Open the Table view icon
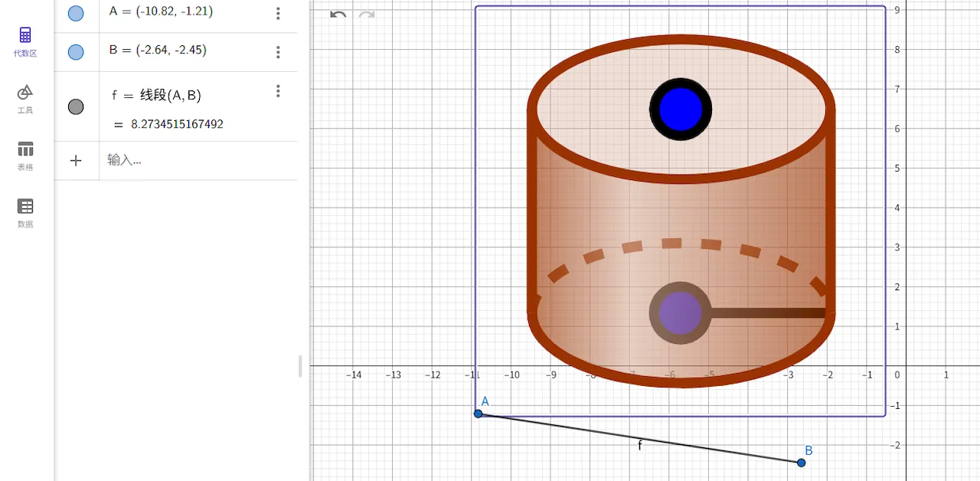The width and height of the screenshot is (980, 481). tap(25, 149)
